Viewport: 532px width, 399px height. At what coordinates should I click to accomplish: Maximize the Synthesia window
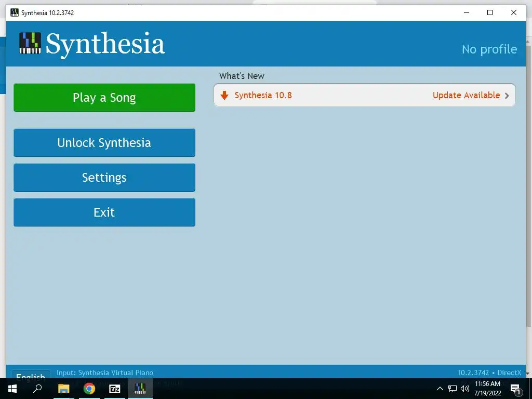pos(490,12)
